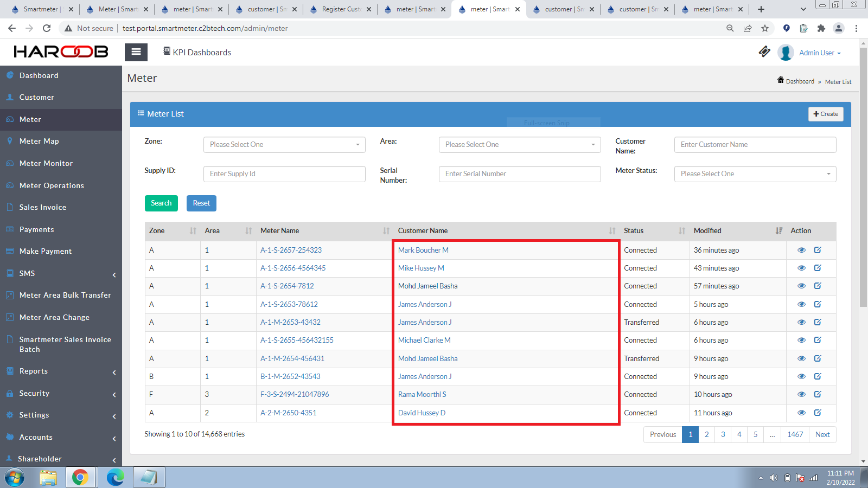This screenshot has width=868, height=488.
Task: Go to pagination page 2
Action: click(706, 435)
